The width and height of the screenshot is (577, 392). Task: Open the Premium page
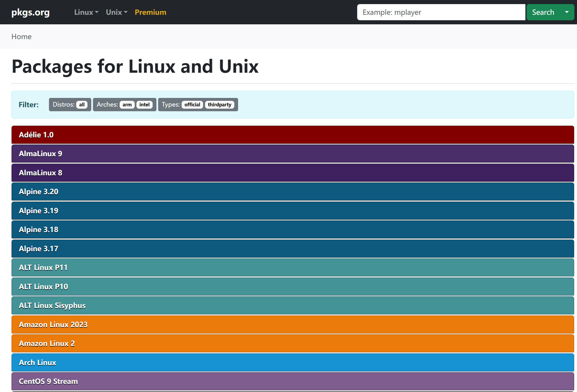coord(150,12)
